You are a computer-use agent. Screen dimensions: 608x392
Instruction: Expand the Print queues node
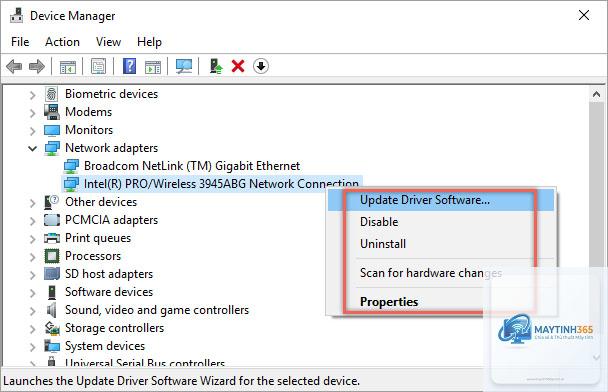coord(33,239)
